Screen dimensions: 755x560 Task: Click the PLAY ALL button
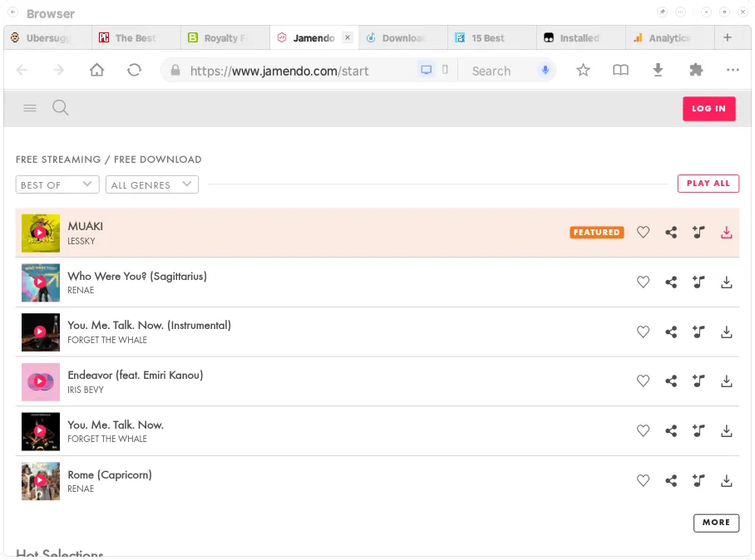708,184
